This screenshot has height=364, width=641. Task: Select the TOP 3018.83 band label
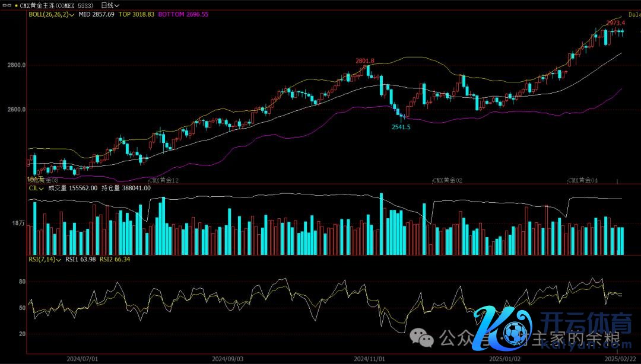tap(137, 14)
